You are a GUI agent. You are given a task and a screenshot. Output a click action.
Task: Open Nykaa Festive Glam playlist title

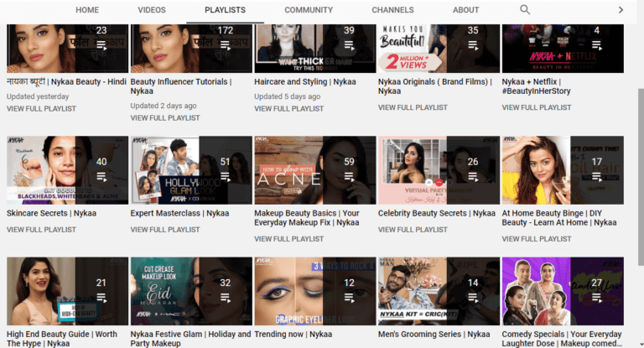coord(190,339)
